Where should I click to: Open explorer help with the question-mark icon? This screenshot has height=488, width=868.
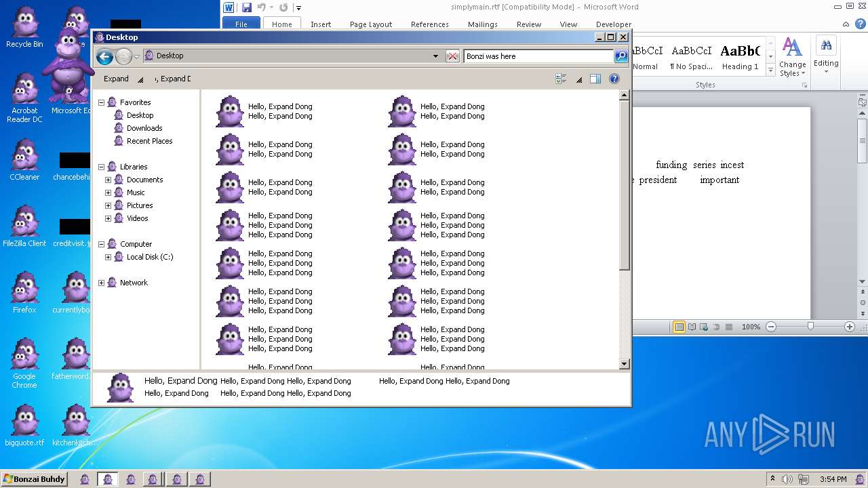[614, 79]
